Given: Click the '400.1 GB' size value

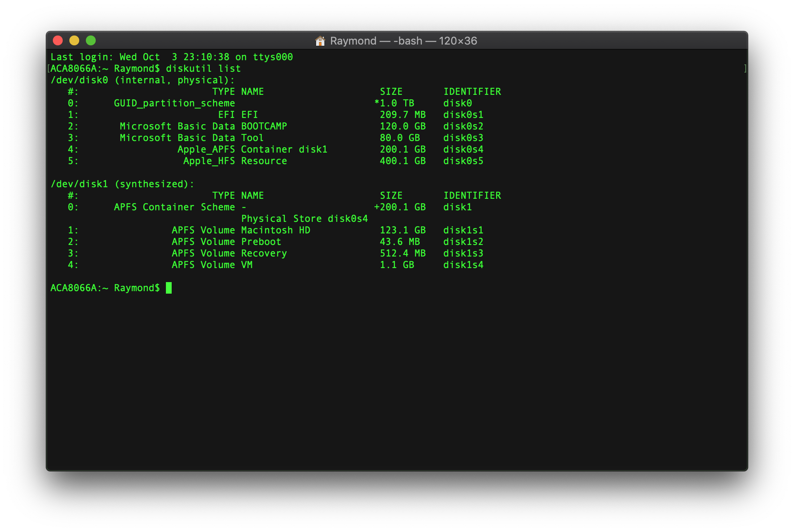Looking at the screenshot, I should 403,161.
